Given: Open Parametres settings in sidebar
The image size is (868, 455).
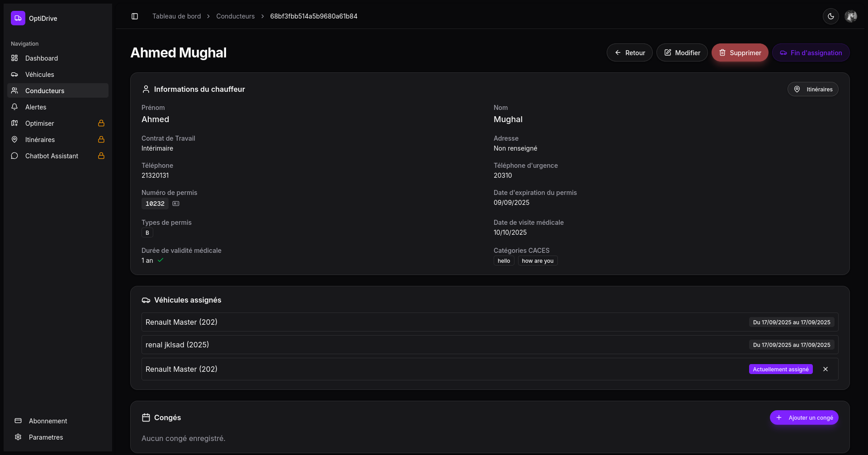Looking at the screenshot, I should 46,437.
